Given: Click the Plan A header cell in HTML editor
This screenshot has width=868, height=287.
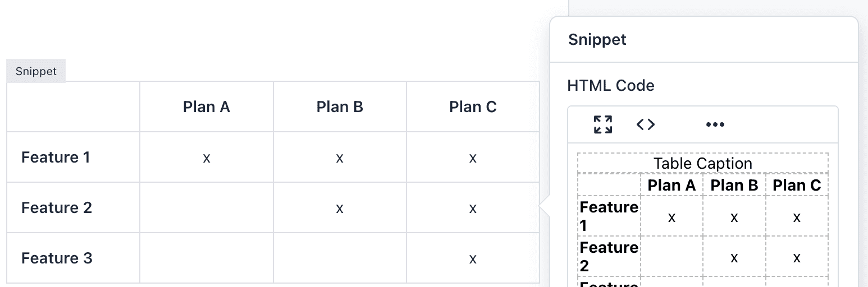Looking at the screenshot, I should 671,186.
